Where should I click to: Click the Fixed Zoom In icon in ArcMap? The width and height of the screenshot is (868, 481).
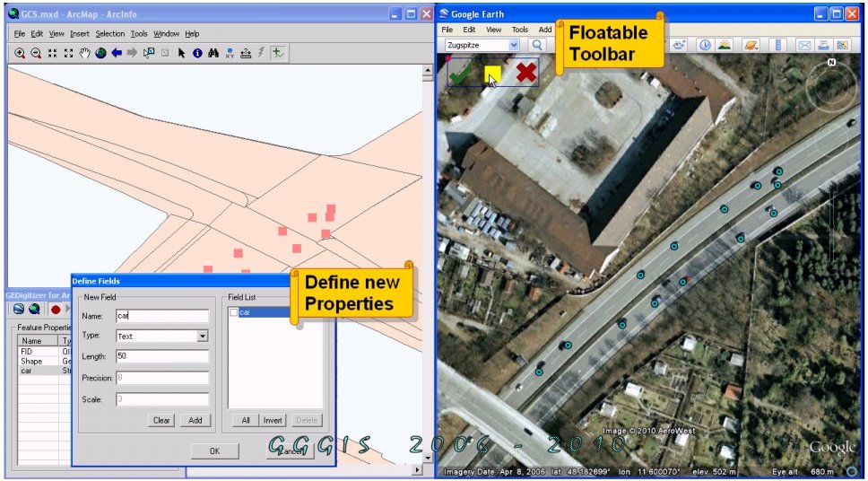pos(53,53)
